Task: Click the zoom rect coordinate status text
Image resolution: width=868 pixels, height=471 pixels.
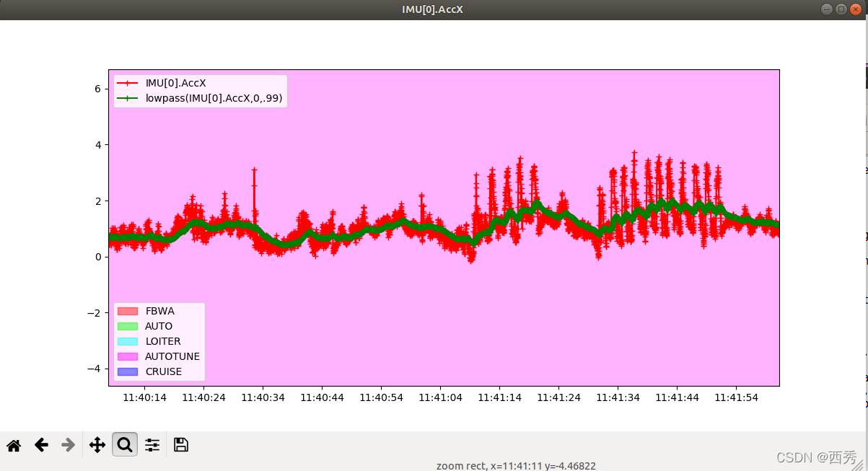Action: click(x=516, y=466)
